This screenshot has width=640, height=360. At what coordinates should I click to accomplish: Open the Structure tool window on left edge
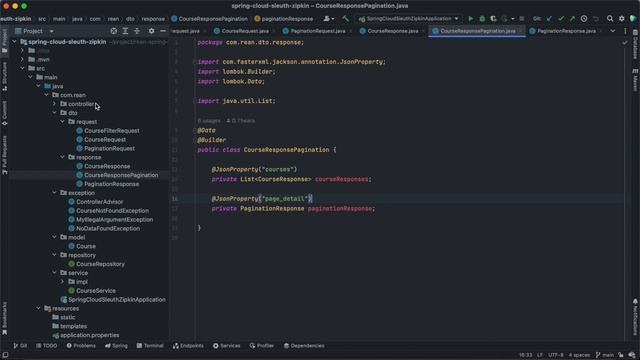pyautogui.click(x=4, y=76)
